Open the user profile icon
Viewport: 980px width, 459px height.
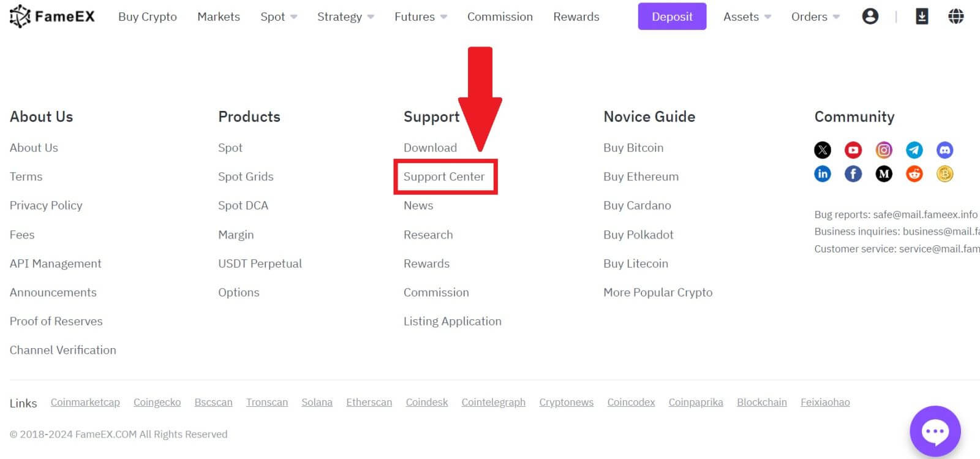point(871,17)
